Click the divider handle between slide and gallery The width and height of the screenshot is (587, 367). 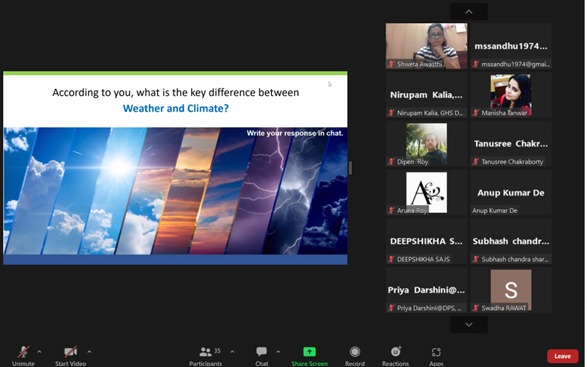(350, 168)
